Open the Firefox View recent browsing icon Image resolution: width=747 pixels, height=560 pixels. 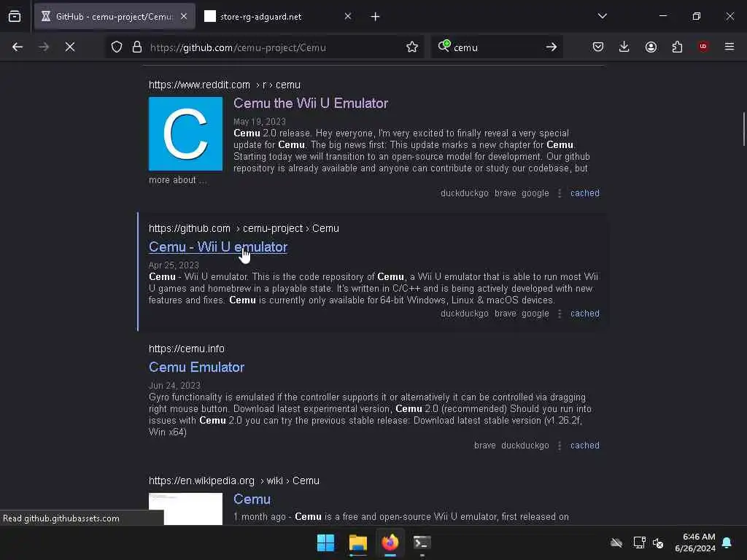[15, 17]
